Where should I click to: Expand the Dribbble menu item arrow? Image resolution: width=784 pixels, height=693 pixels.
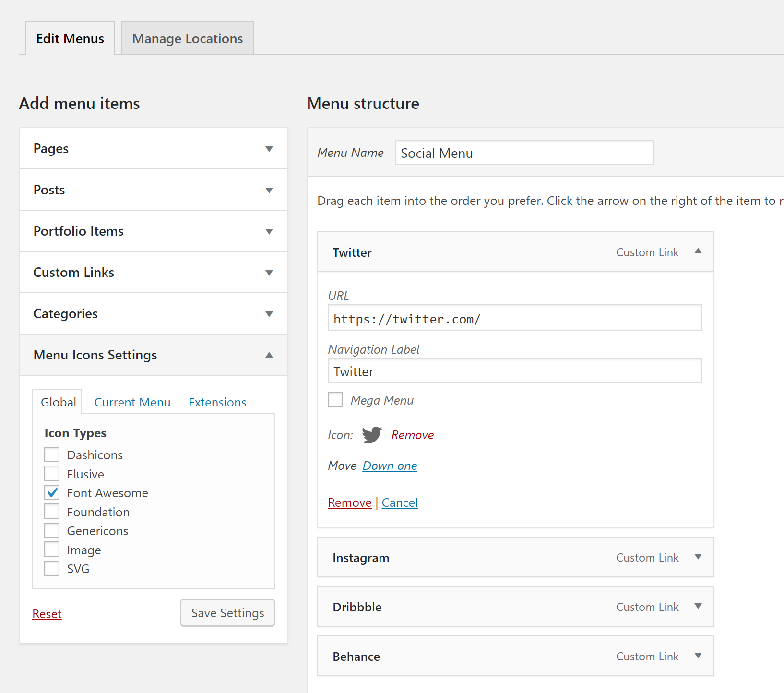[x=698, y=606]
